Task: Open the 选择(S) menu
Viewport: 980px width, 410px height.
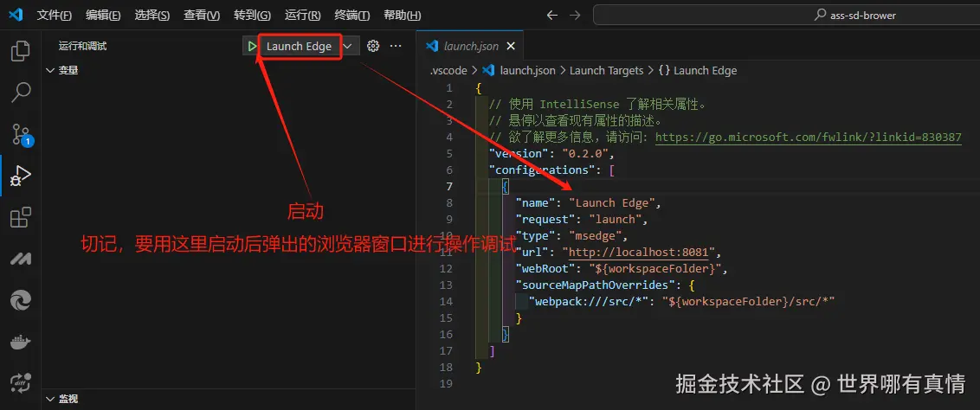Action: [x=152, y=15]
